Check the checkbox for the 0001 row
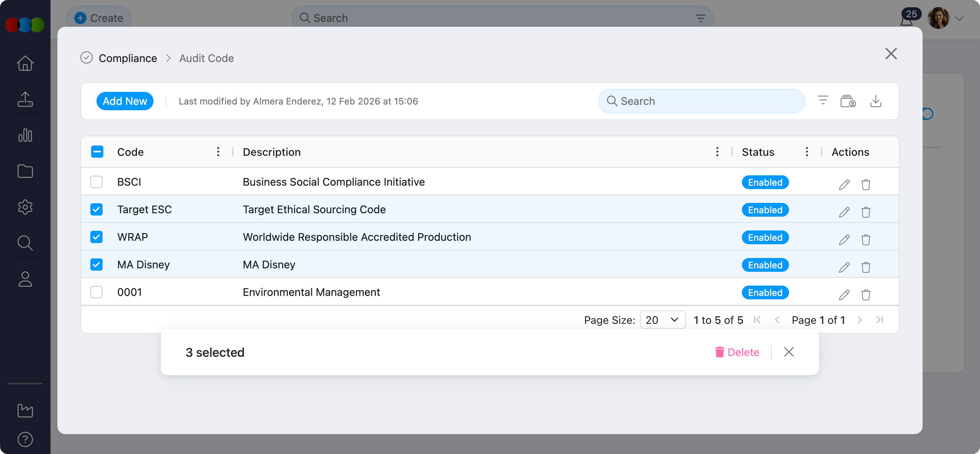 click(x=96, y=292)
